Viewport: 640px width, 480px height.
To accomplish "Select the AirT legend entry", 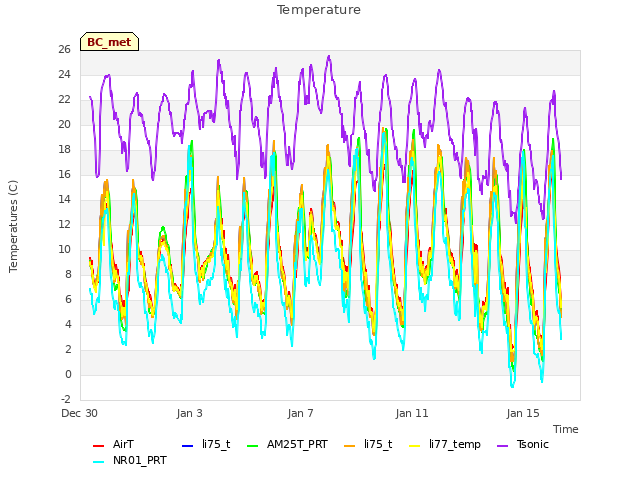I will coord(123,444).
